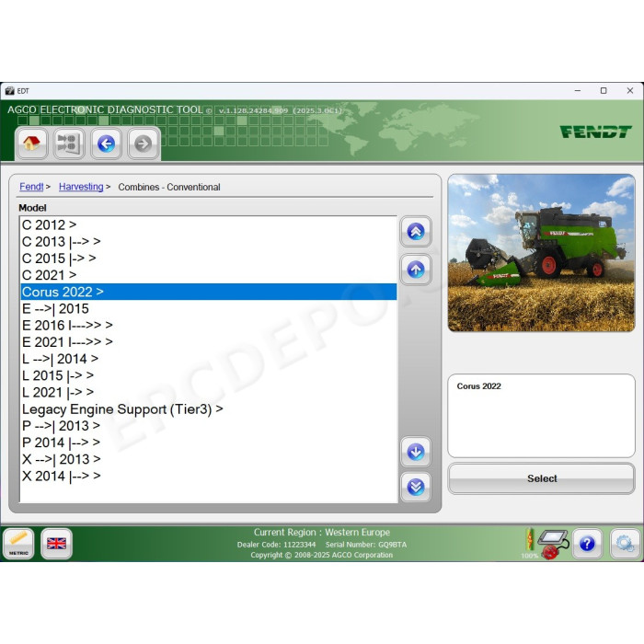This screenshot has width=644, height=644.
Task: Select model C 2021
Action: 209,275
